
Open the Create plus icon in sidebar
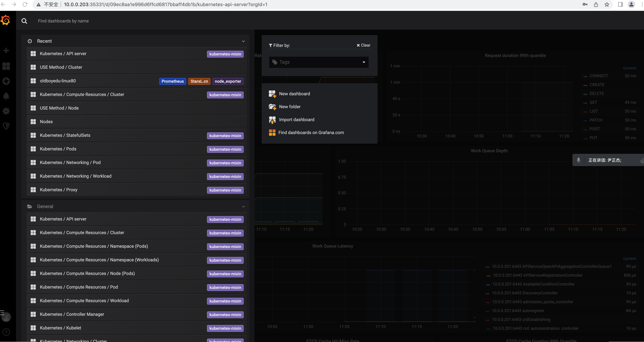[6, 51]
